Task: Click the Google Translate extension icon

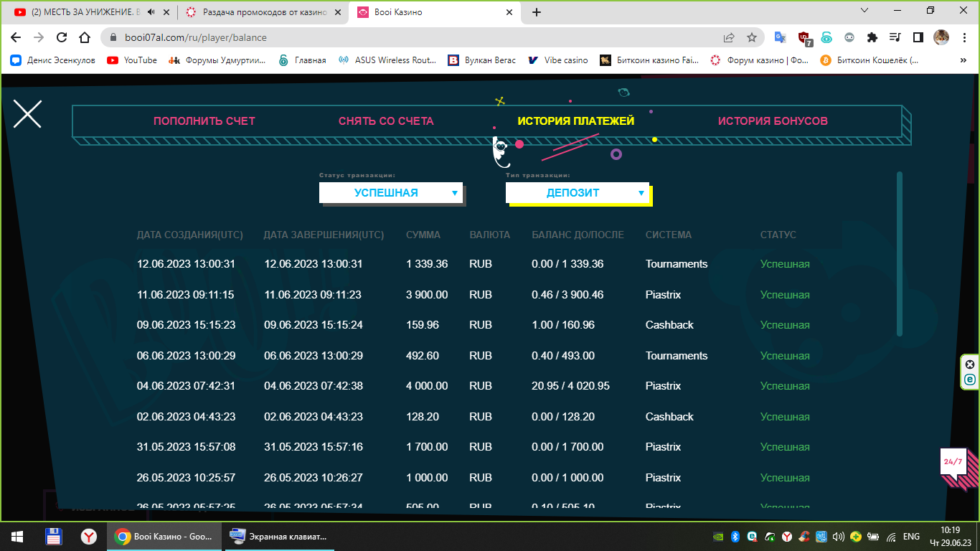Action: 781,37
